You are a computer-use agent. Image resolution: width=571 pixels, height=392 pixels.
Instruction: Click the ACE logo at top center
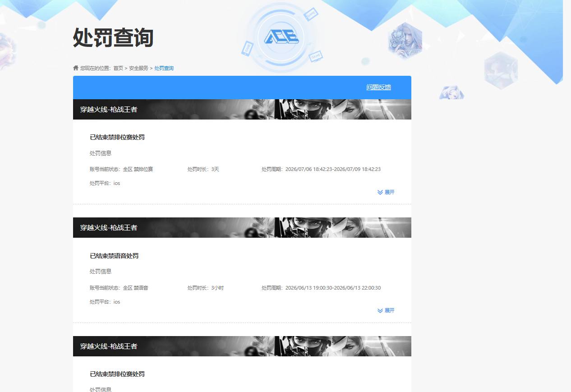281,37
